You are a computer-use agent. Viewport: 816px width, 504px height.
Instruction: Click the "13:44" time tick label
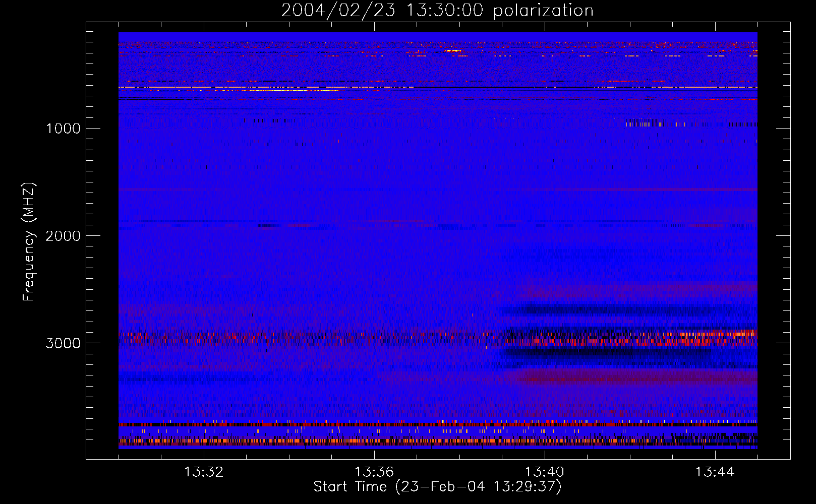[715, 472]
